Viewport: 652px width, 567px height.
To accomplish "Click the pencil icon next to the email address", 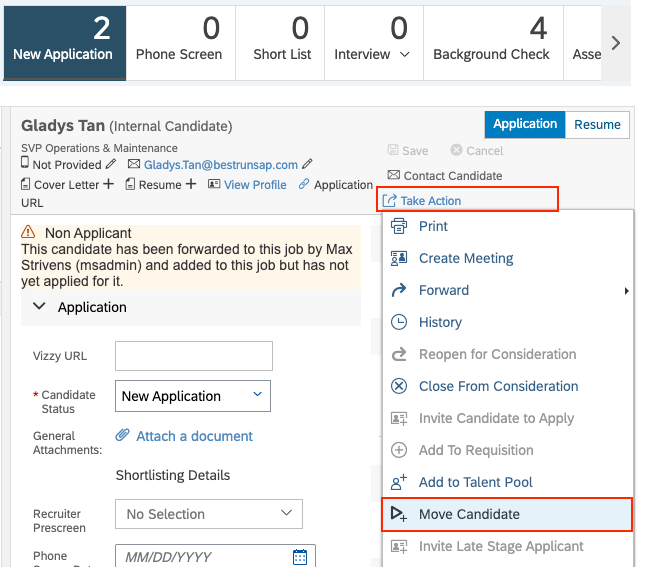I will click(307, 164).
